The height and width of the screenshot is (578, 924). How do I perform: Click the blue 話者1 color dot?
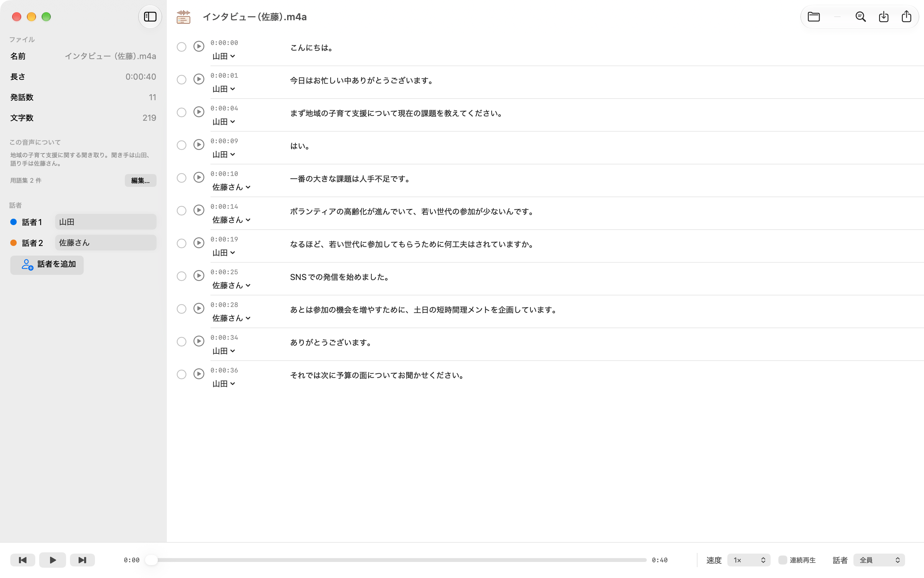click(13, 222)
